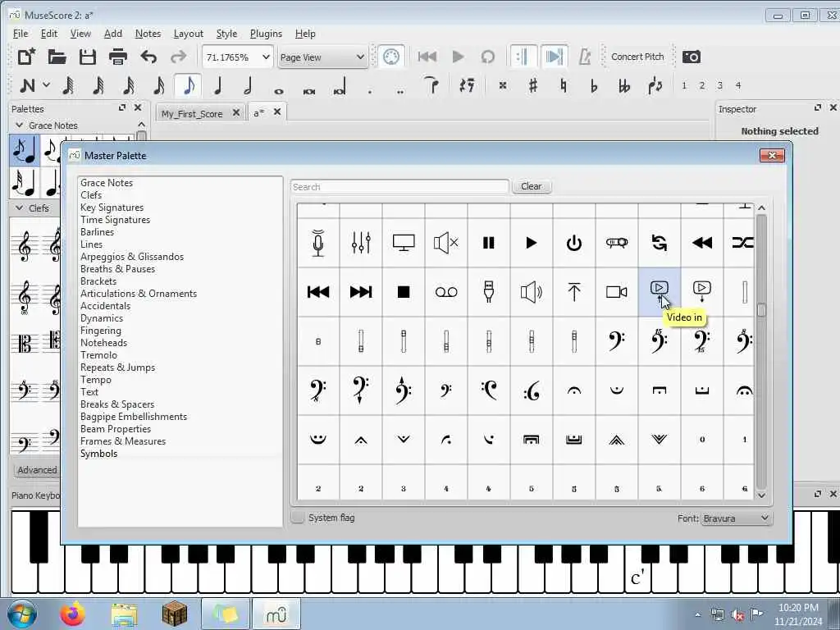Image resolution: width=840 pixels, height=630 pixels.
Task: Select the microphone symbol
Action: click(x=318, y=243)
